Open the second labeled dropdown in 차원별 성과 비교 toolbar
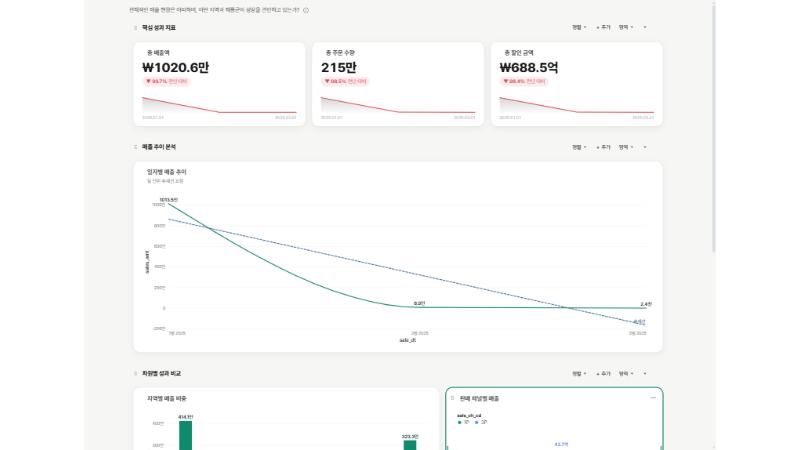The height and width of the screenshot is (450, 800). pyautogui.click(x=626, y=373)
